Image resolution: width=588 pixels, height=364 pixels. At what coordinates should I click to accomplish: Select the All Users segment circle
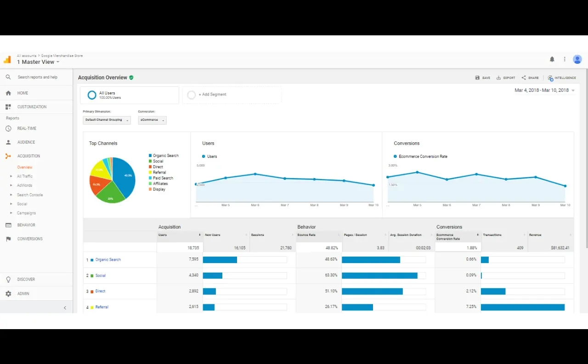92,95
